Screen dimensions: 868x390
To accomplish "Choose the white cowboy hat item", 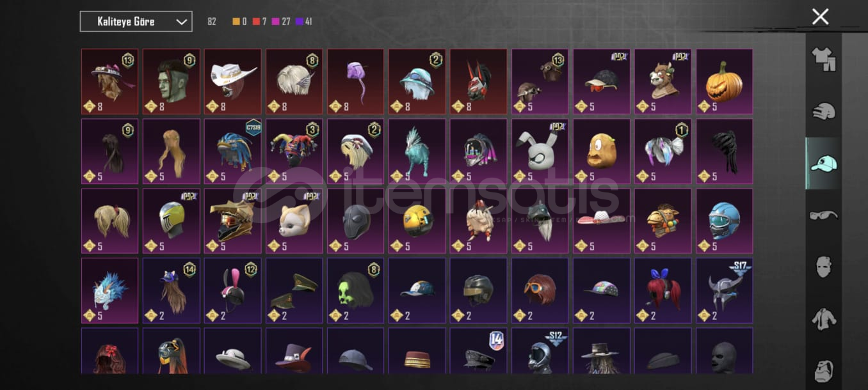I will [233, 82].
